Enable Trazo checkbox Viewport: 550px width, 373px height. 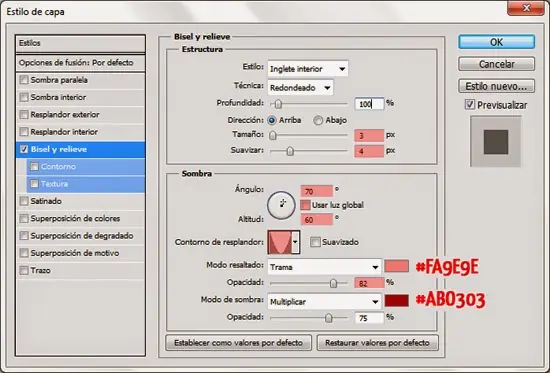24,270
